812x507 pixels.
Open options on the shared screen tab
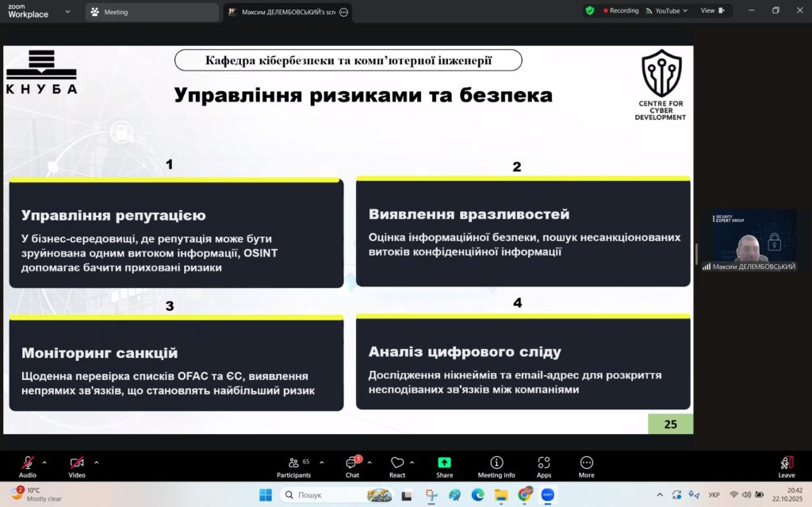point(343,12)
